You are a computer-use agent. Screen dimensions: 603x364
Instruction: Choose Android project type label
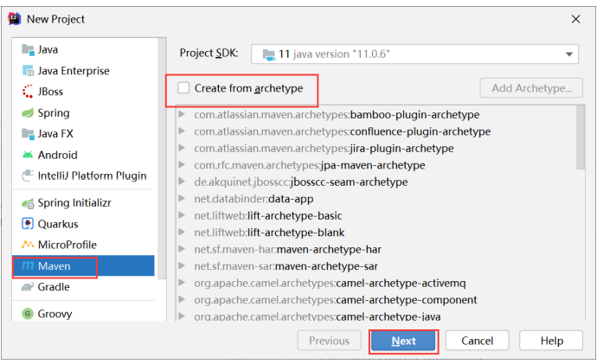57,155
